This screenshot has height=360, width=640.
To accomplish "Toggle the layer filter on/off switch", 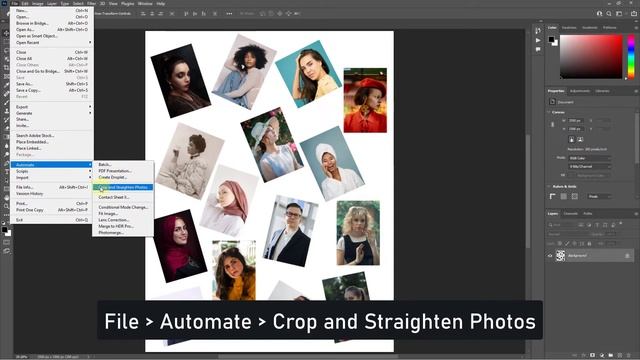I will (621, 223).
